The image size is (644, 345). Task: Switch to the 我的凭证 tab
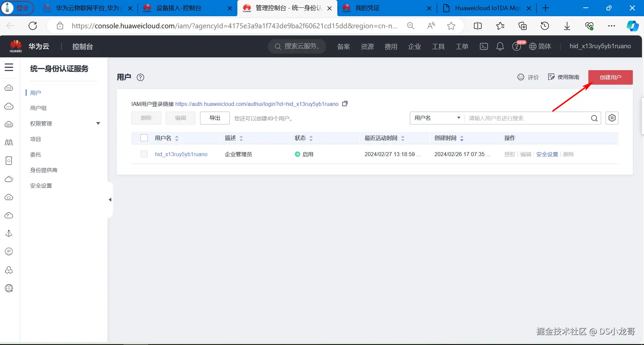click(x=387, y=8)
